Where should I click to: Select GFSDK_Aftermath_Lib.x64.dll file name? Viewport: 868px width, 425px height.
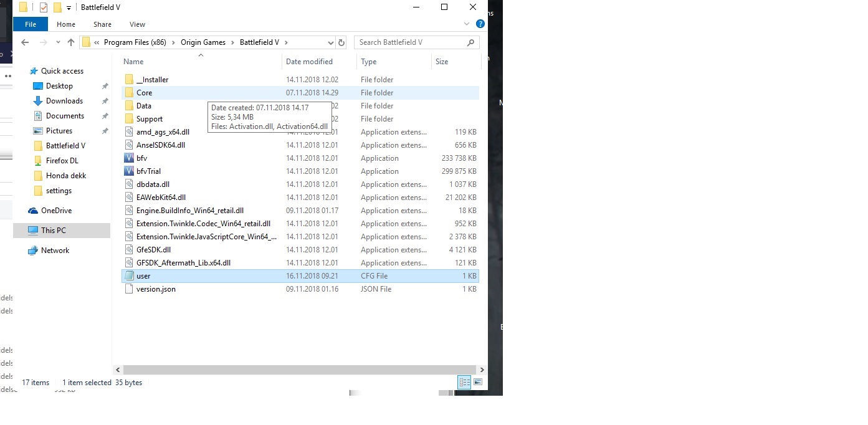click(183, 263)
